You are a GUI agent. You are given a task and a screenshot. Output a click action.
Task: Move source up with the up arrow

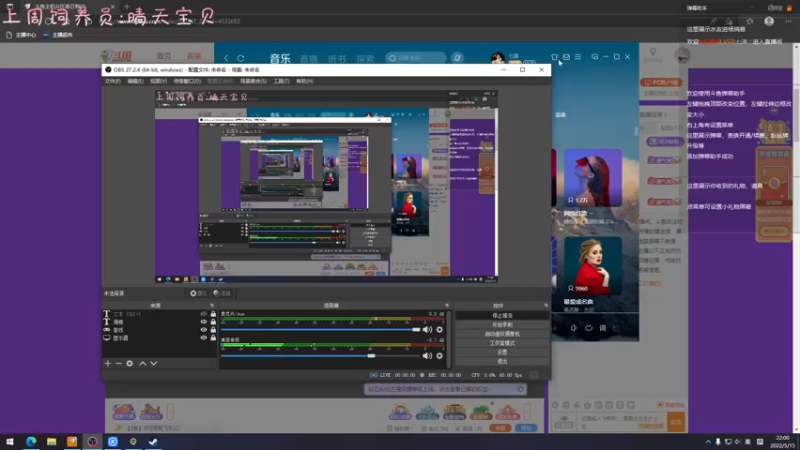[143, 363]
